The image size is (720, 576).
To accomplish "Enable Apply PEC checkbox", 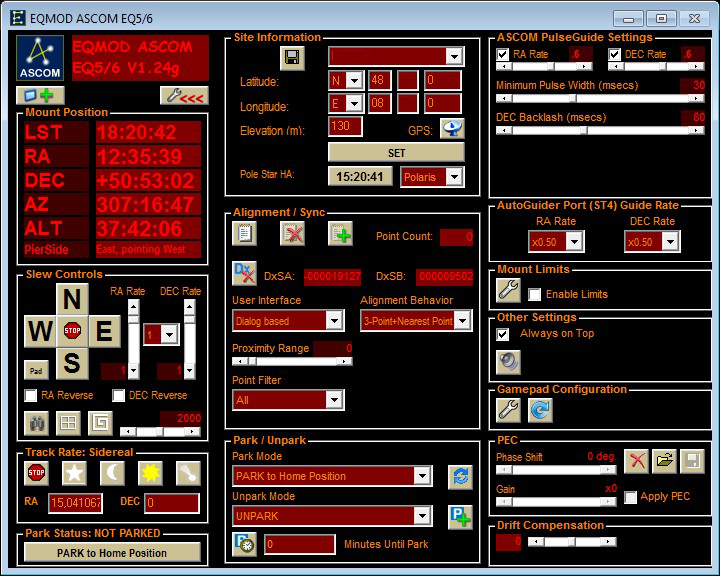I will 630,497.
